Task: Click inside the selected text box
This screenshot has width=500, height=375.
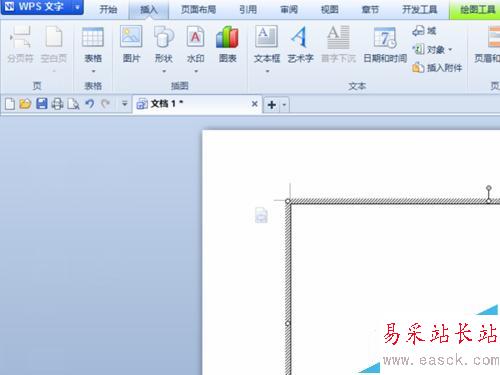Action: click(396, 289)
